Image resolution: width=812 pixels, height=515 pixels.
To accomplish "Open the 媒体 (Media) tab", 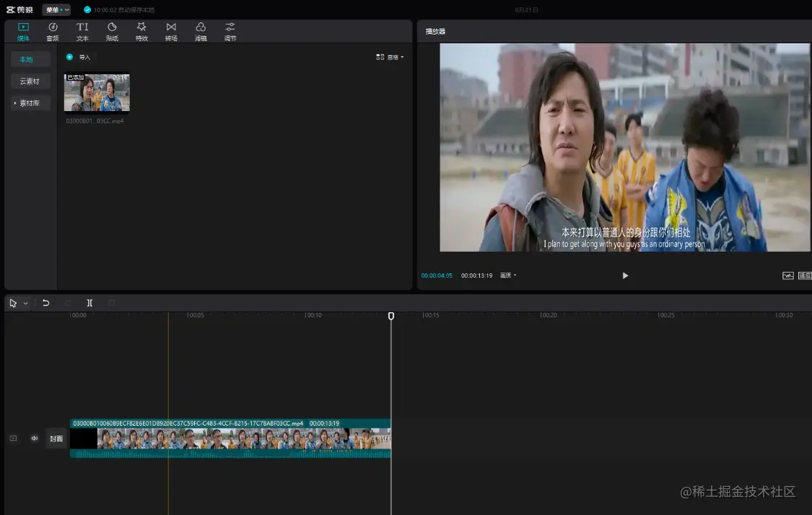I will 23,32.
